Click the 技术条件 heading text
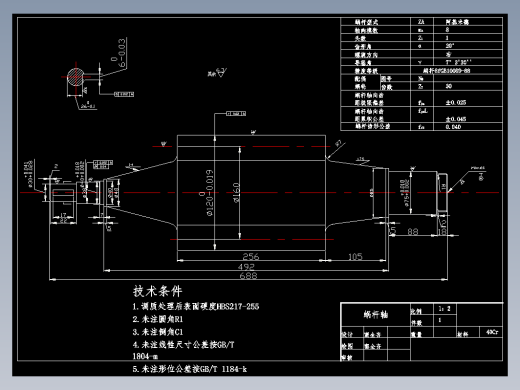 [157, 291]
